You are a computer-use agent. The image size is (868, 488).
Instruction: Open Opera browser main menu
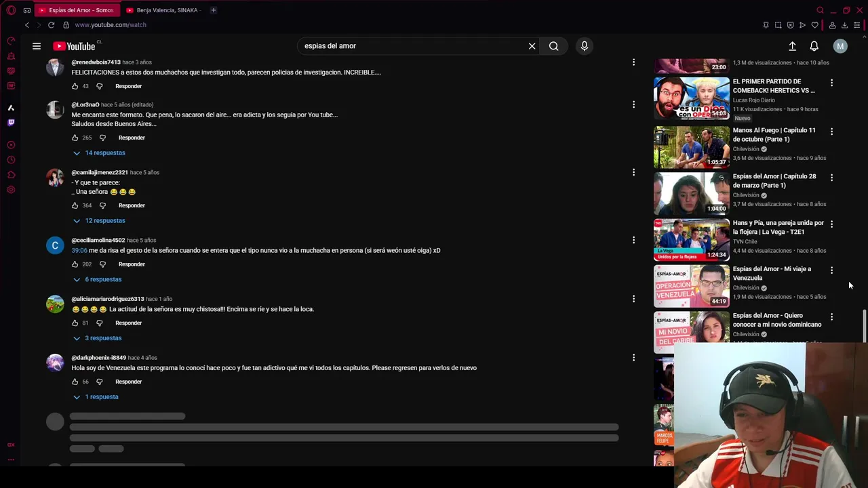11,10
